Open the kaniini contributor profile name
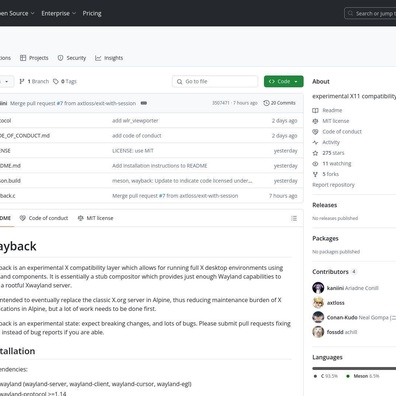The image size is (396, 396). click(x=335, y=288)
